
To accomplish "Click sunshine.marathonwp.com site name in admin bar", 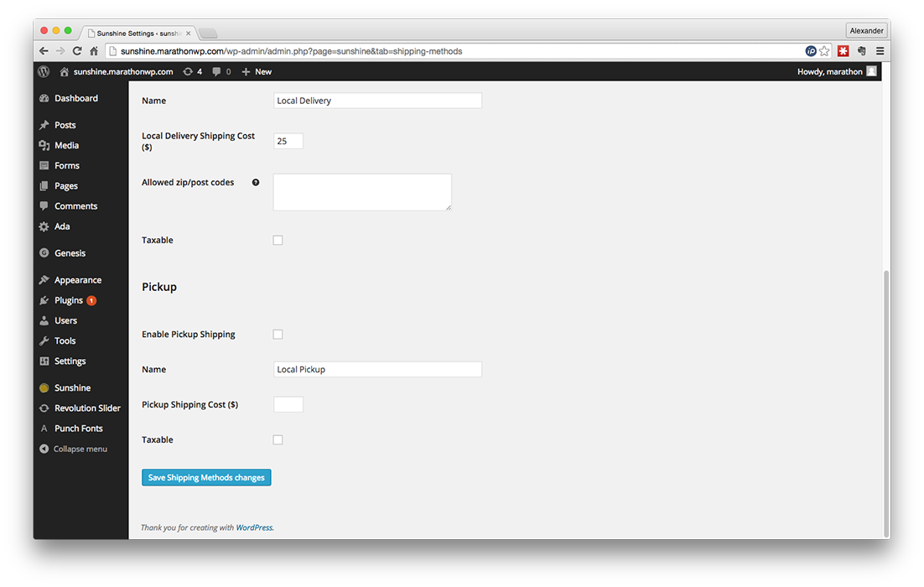I will coord(123,71).
